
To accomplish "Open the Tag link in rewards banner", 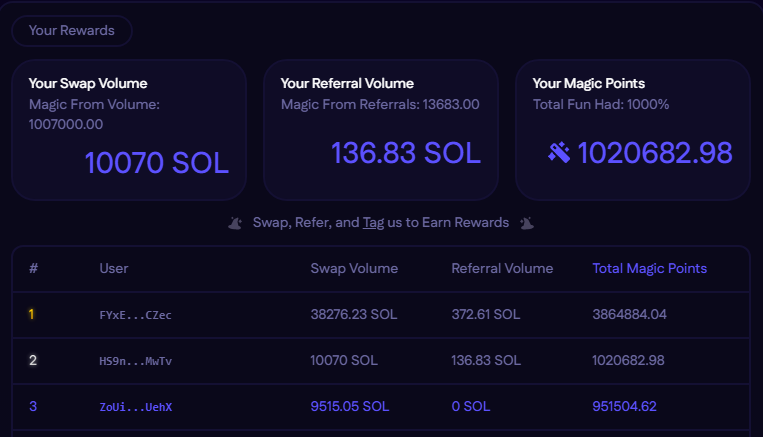I will pyautogui.click(x=373, y=223).
